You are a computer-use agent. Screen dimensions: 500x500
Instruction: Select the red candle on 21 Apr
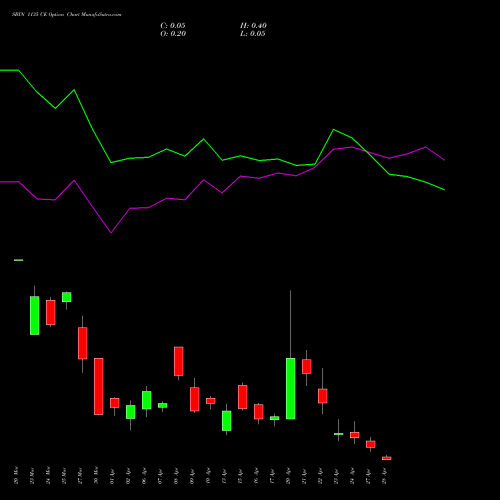pyautogui.click(x=307, y=366)
